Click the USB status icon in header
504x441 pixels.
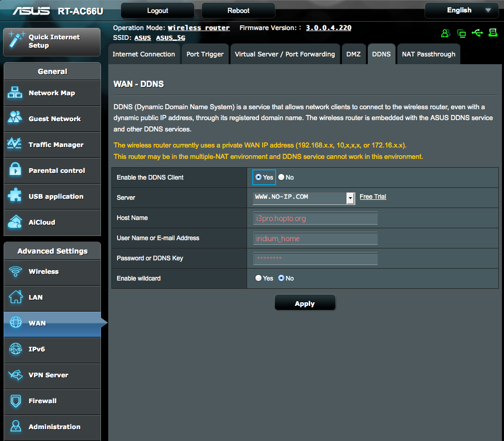click(477, 33)
